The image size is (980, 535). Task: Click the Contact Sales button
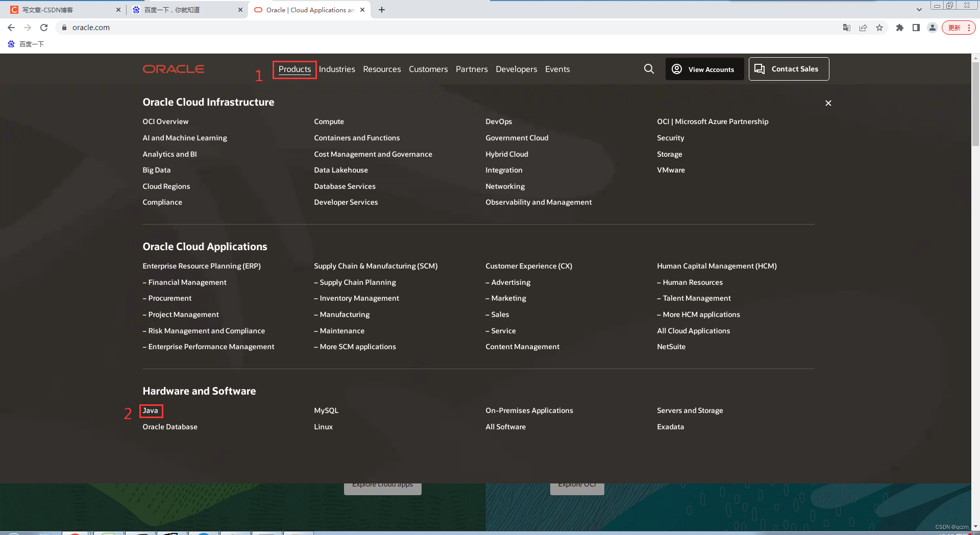(789, 69)
